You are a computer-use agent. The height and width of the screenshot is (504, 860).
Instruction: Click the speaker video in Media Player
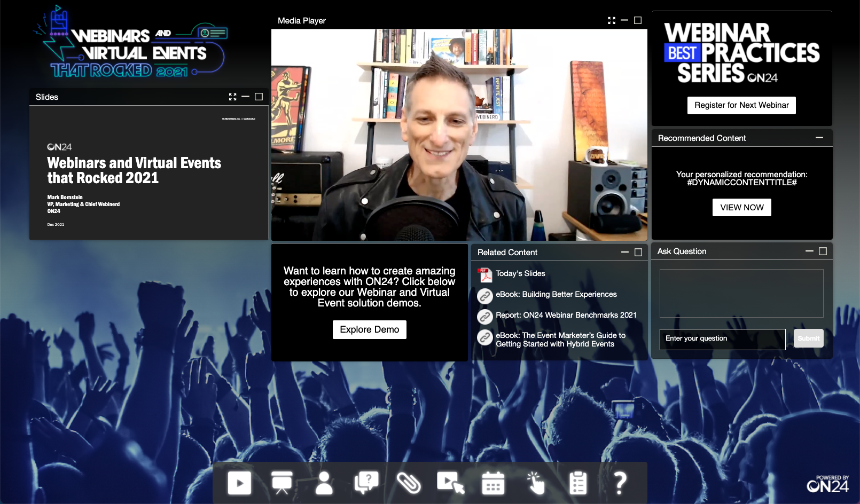459,135
